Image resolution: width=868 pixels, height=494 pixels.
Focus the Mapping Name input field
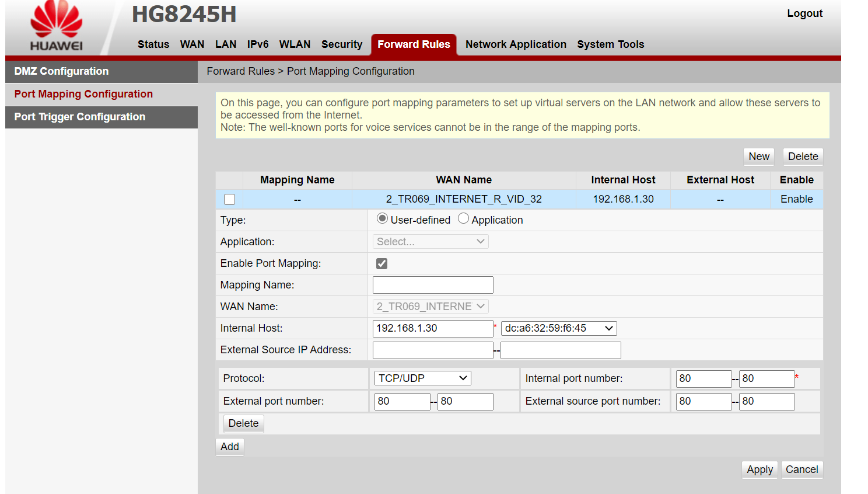click(x=433, y=285)
